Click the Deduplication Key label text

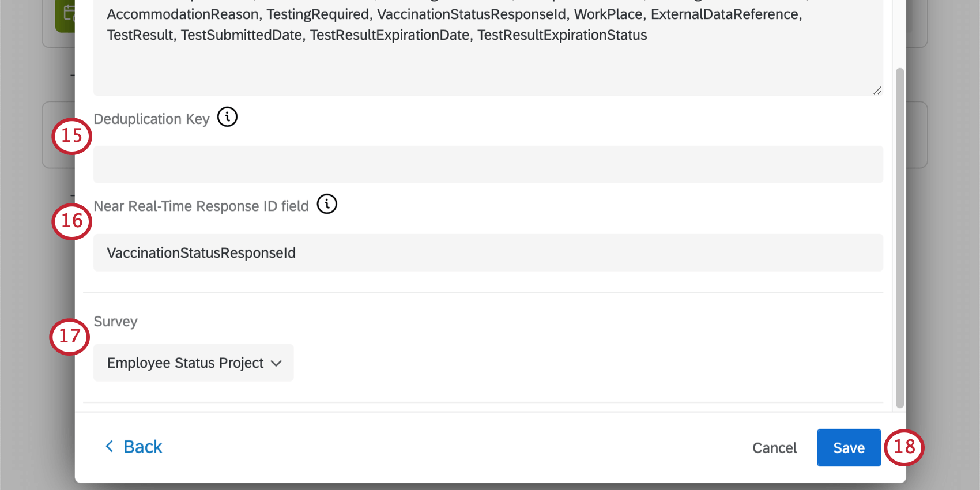click(151, 119)
